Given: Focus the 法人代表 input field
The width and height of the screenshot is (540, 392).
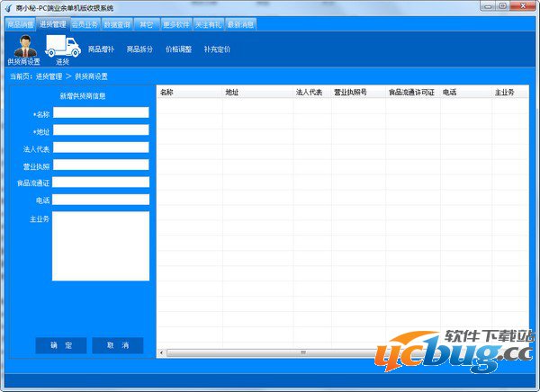Looking at the screenshot, I should 101,147.
